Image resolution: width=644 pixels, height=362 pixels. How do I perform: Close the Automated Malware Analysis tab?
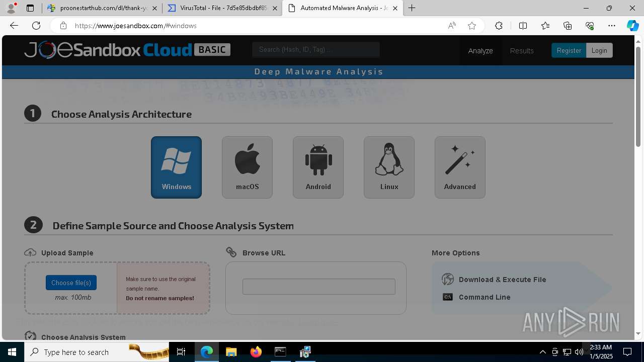click(395, 8)
